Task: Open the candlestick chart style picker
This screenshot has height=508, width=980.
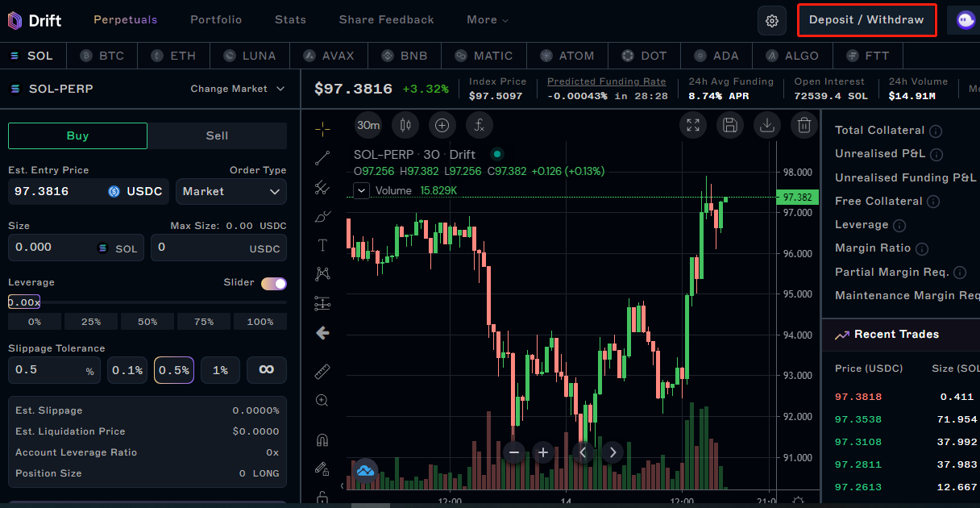Action: (405, 125)
